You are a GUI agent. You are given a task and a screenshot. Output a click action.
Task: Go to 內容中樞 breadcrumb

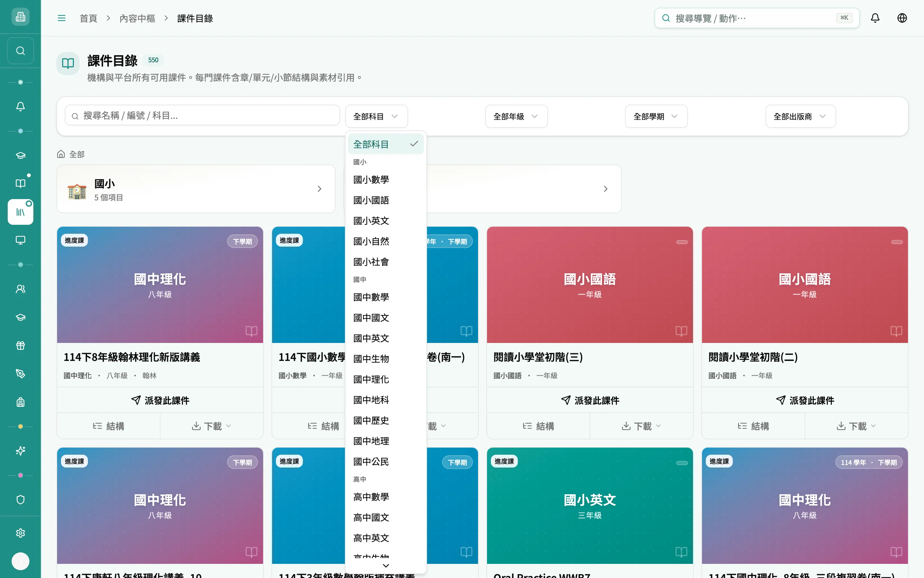[137, 18]
